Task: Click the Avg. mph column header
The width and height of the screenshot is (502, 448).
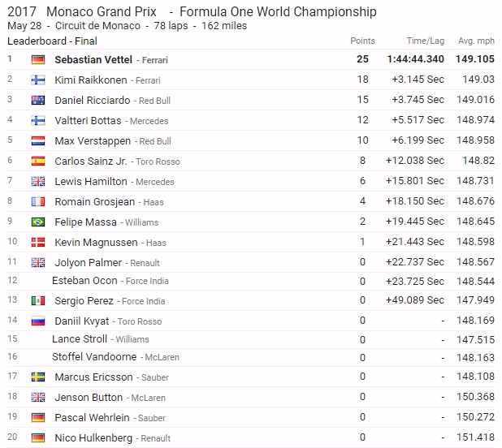Action: [x=477, y=41]
